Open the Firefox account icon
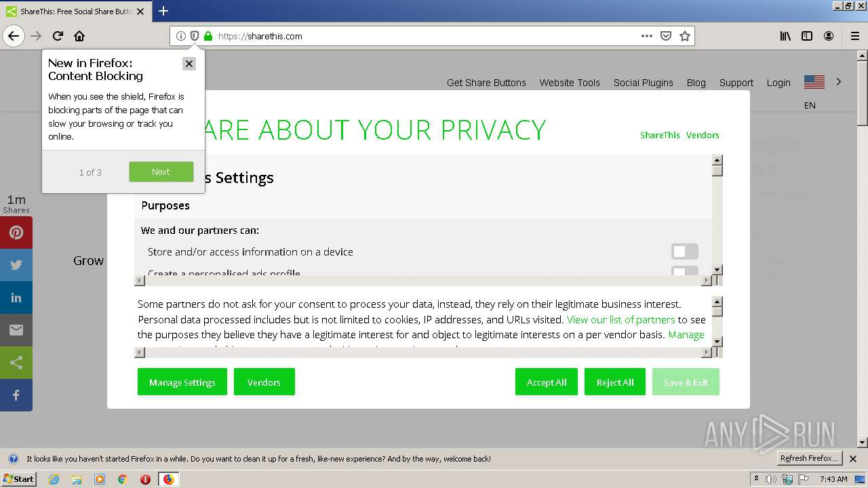Image resolution: width=868 pixels, height=488 pixels. [x=829, y=36]
